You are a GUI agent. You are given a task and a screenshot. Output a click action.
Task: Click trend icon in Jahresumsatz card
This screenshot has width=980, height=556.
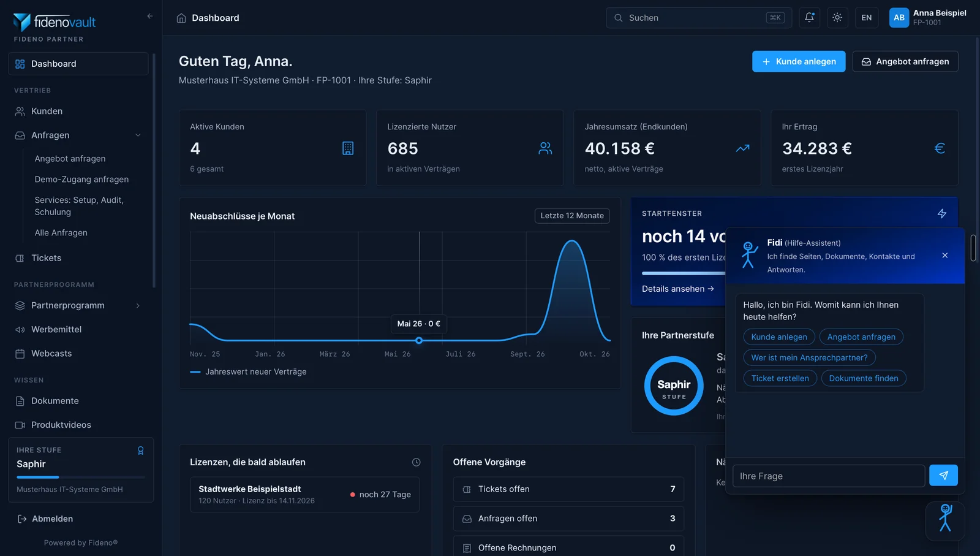click(x=742, y=148)
